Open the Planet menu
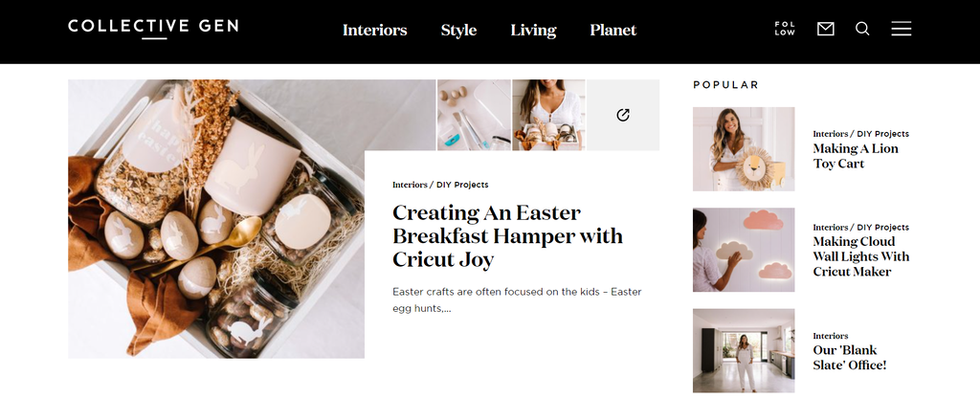980x398 pixels. (x=613, y=30)
